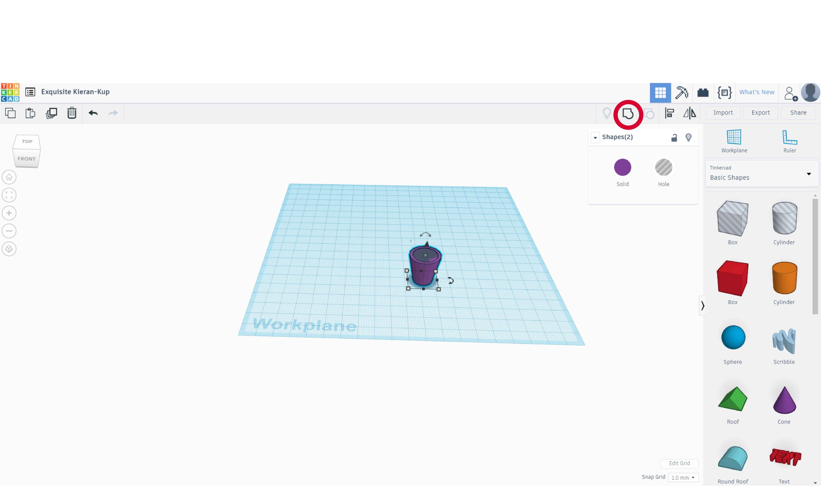821x504 pixels.
Task: Select the Align tool
Action: (x=669, y=113)
